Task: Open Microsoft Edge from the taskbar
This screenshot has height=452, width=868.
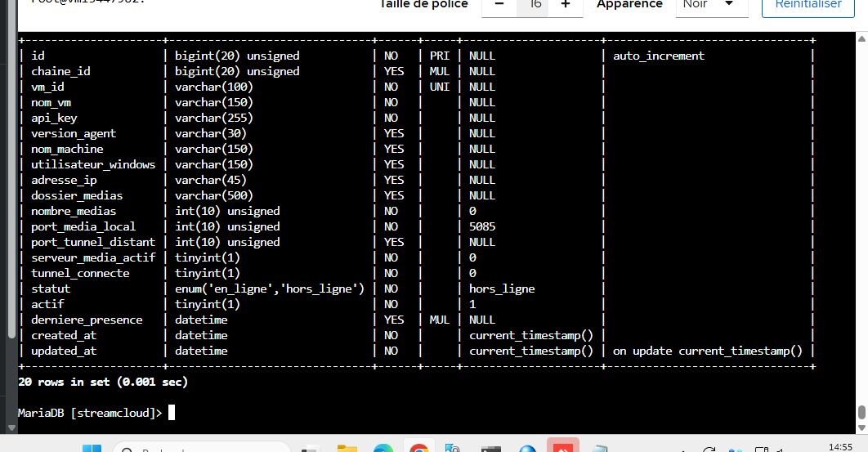Action: 383,448
